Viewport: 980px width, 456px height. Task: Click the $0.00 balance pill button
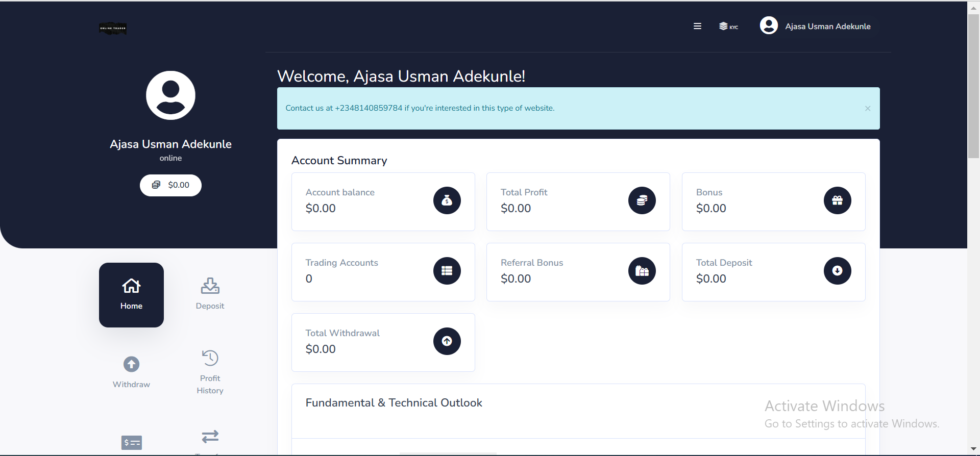pos(170,185)
